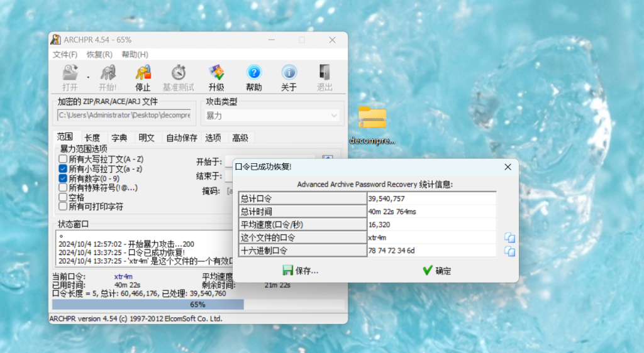Click the 65% progress bar

pos(198,304)
